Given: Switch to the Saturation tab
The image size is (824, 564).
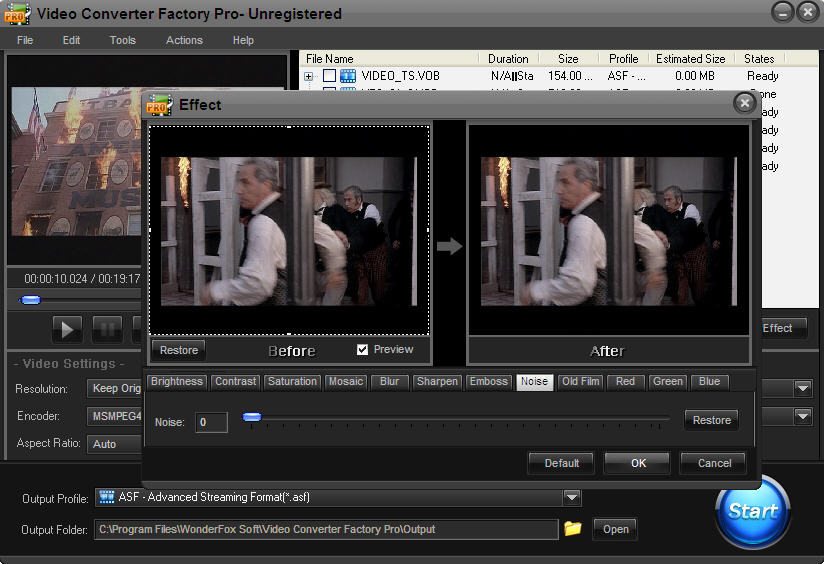Looking at the screenshot, I should click(292, 382).
